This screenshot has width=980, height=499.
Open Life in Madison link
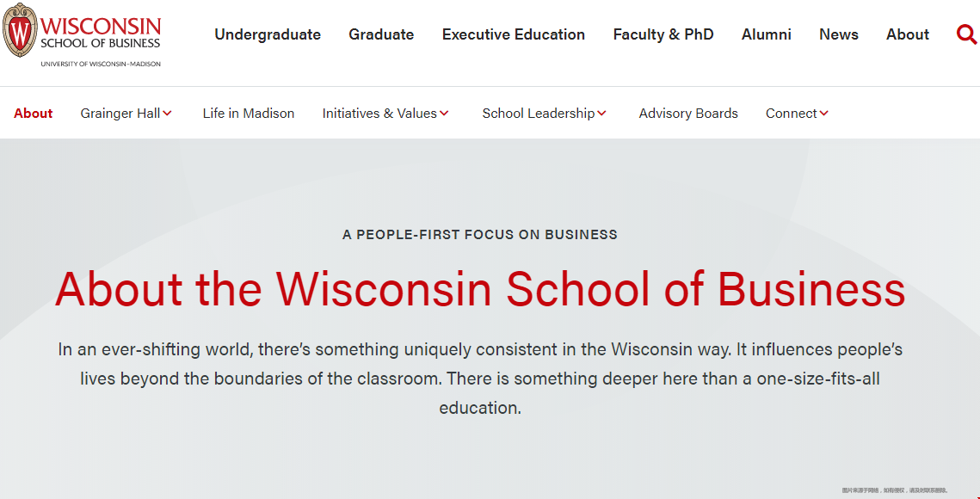click(x=248, y=114)
